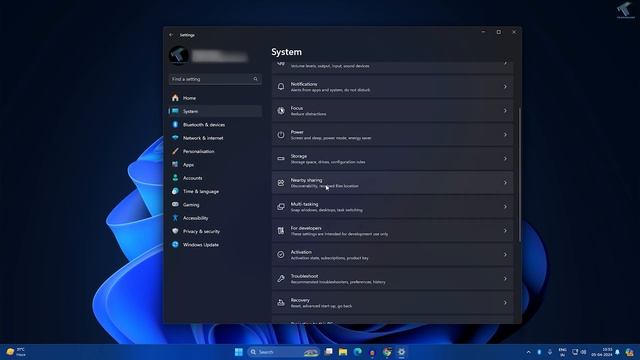This screenshot has height=360, width=640.
Task: Click the user profile avatar picture
Action: pyautogui.click(x=179, y=56)
